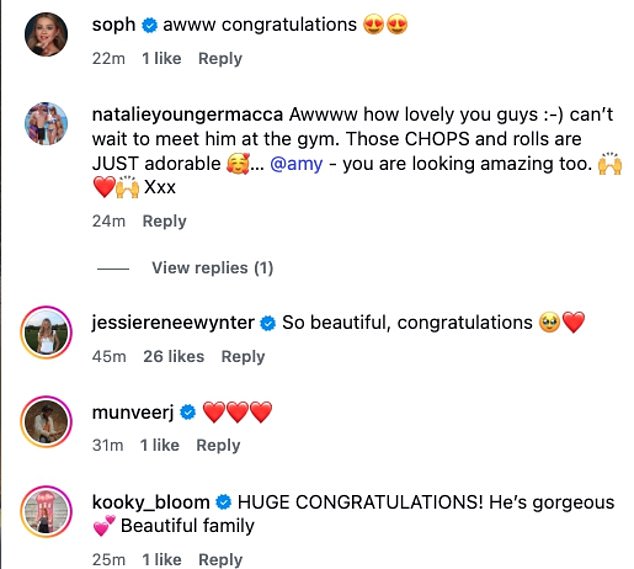View 1 like on munveerj's comment
The width and height of the screenshot is (634, 569).
160,445
